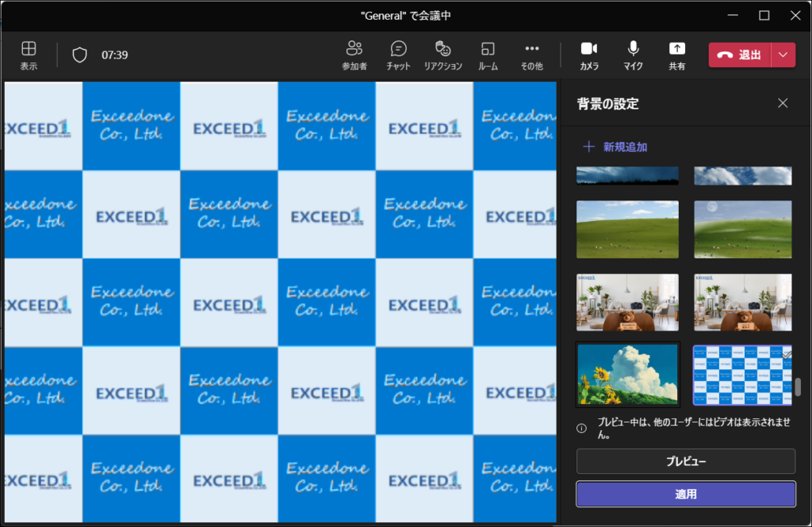Viewport: 812px width, 527px height.
Task: Toggle the マイク microphone
Action: 633,55
